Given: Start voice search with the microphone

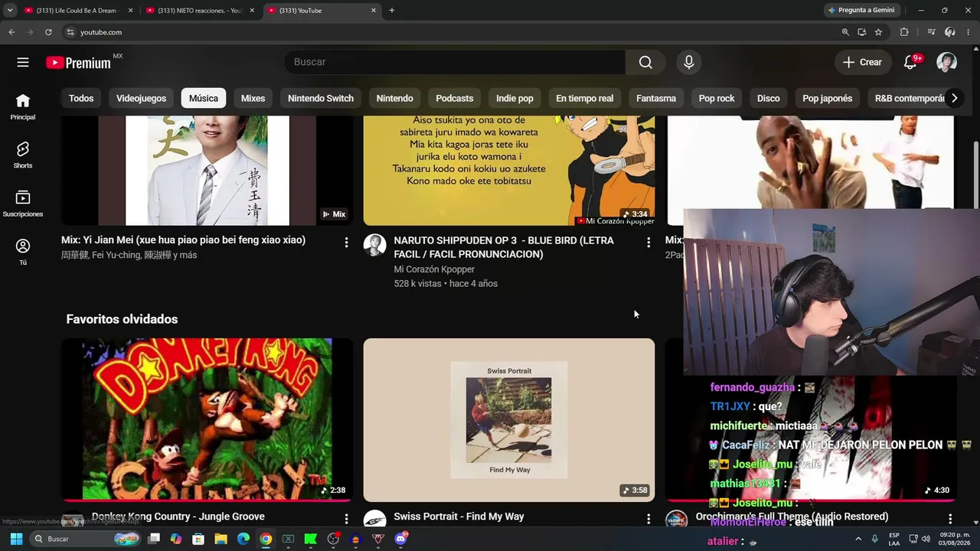Looking at the screenshot, I should (689, 62).
